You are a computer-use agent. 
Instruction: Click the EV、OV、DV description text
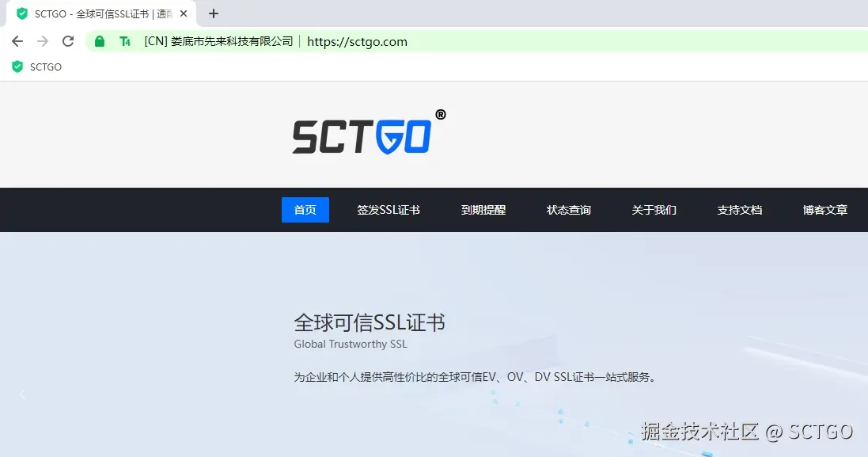pos(475,377)
